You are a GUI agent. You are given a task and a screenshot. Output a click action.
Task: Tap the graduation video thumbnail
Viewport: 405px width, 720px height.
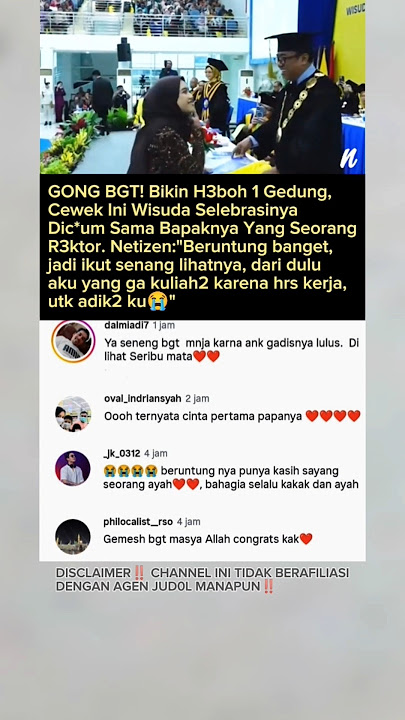click(202, 87)
